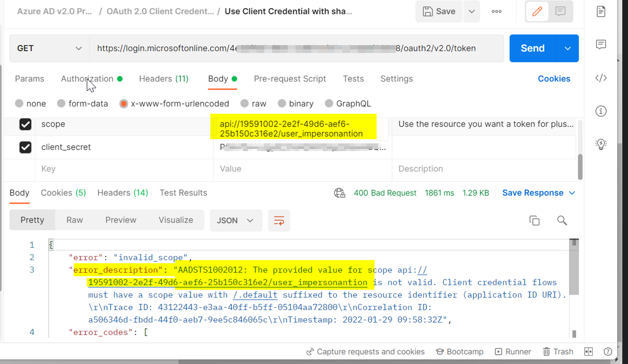The width and height of the screenshot is (628, 364).
Task: Open the Test Results tab
Action: click(183, 193)
